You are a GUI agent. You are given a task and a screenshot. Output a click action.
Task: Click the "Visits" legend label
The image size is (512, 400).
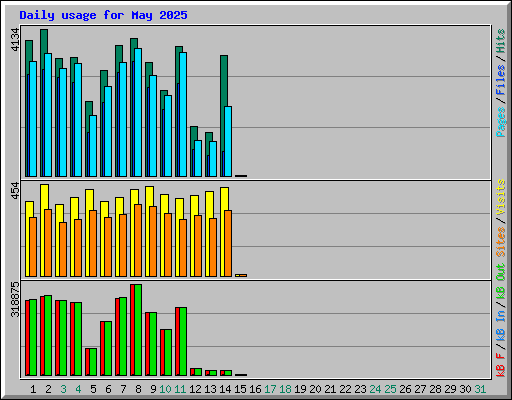point(501,197)
